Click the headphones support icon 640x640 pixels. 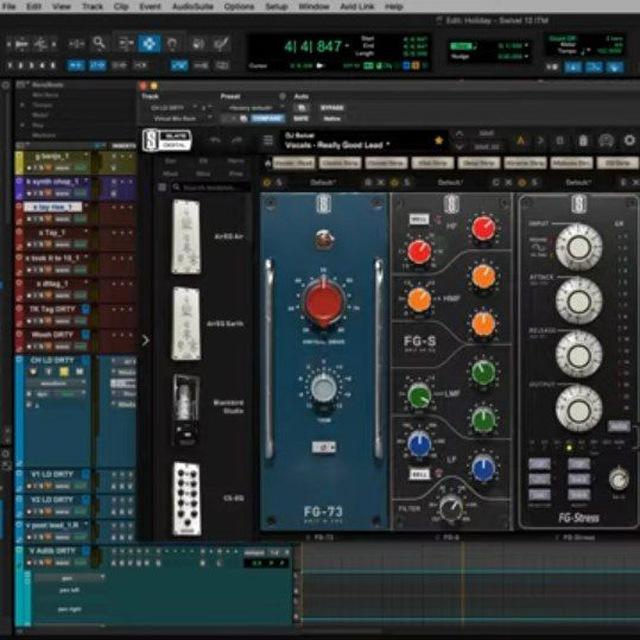tap(606, 140)
